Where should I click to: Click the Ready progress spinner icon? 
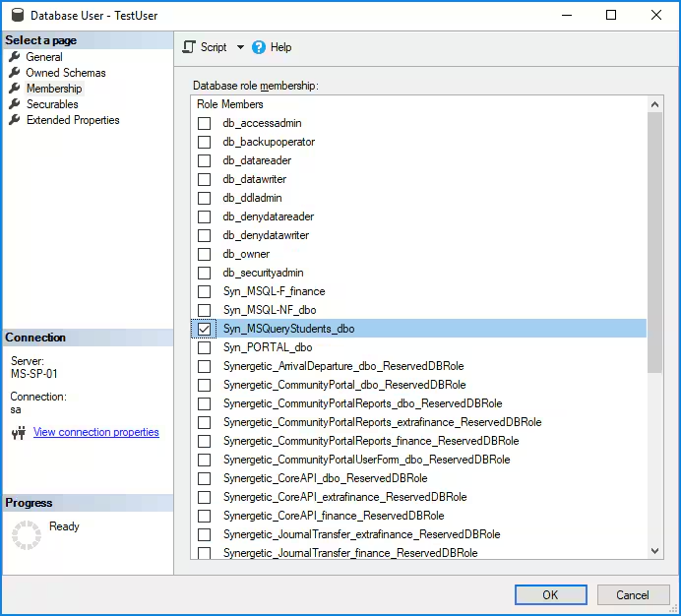(27, 534)
